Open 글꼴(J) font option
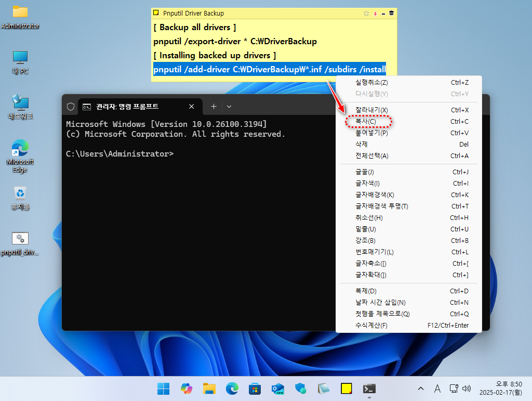532x401 pixels. (x=408, y=172)
